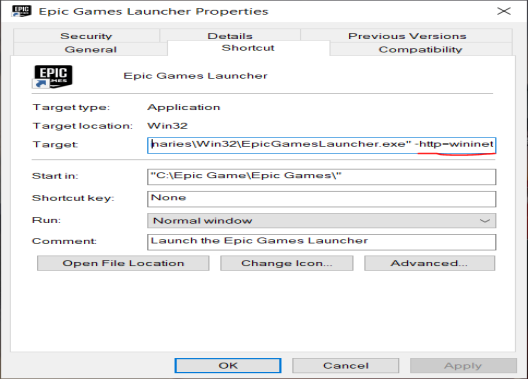528x380 pixels.
Task: Click the Shortcut key field showing None
Action: coord(322,199)
